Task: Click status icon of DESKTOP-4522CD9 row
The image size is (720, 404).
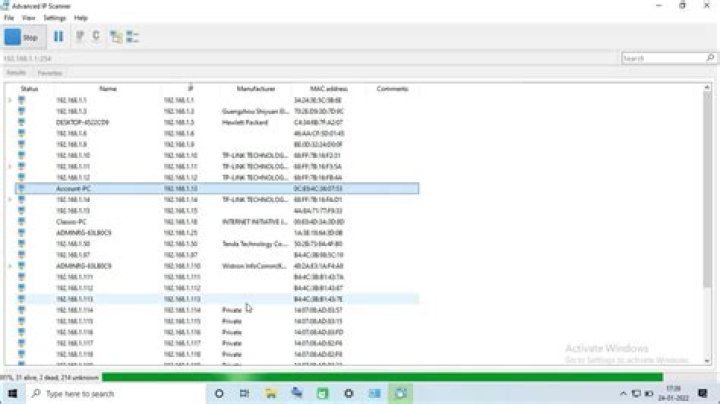Action: [x=21, y=122]
